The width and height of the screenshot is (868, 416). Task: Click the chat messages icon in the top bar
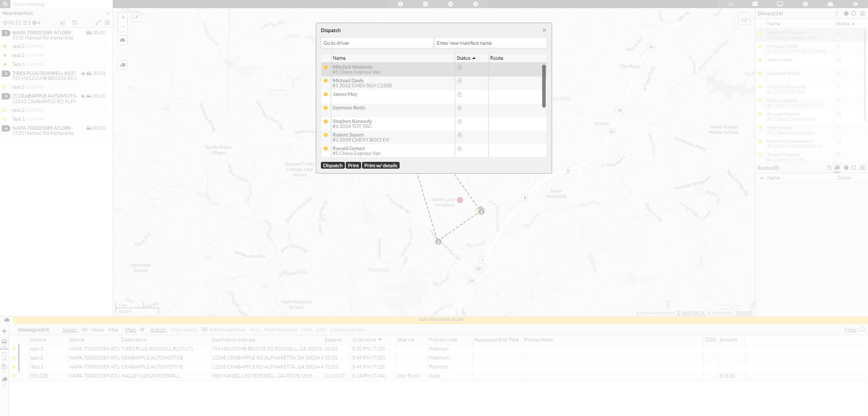coord(730,4)
